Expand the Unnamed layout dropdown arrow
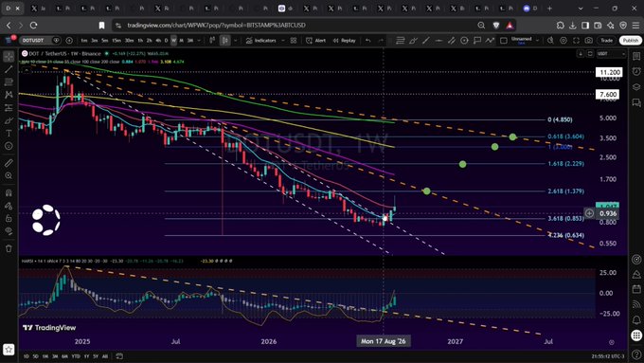644x363 pixels. (537, 41)
